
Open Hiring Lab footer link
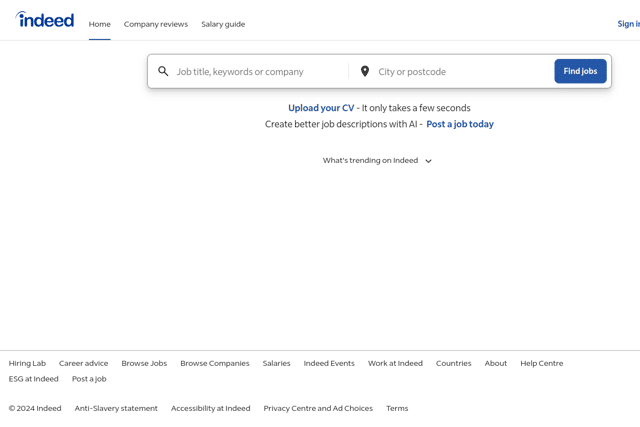pos(27,363)
